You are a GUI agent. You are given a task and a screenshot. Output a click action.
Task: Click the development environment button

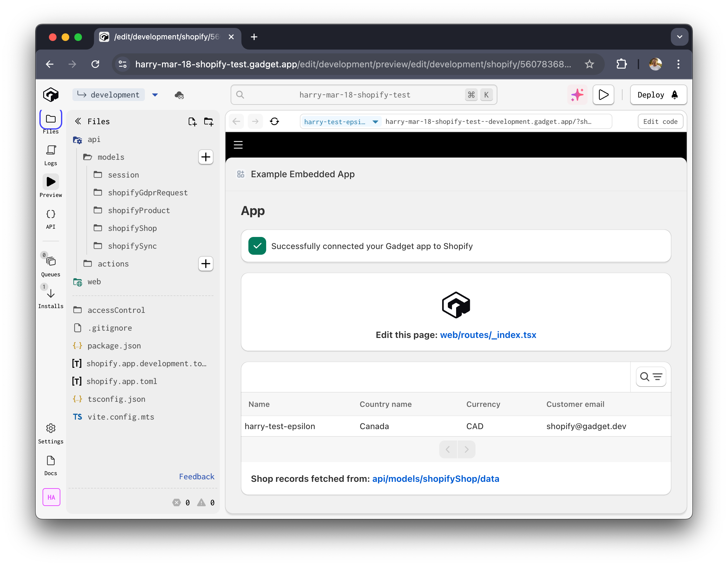[109, 95]
